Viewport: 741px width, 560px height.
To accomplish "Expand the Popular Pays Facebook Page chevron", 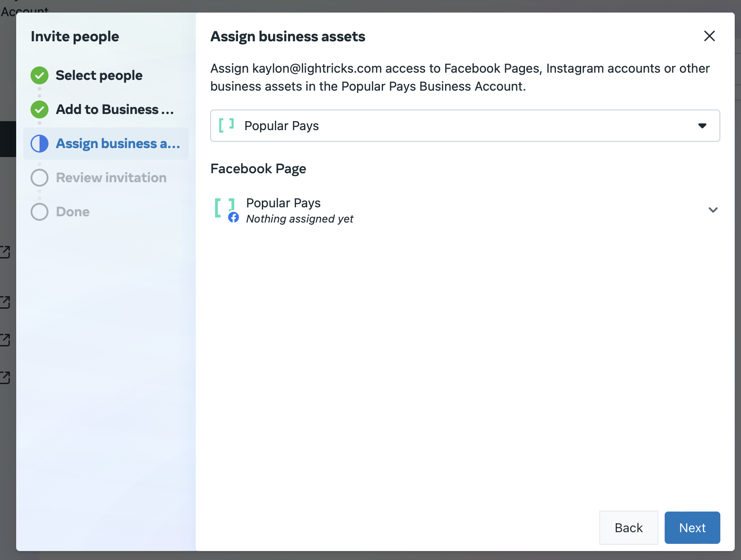I will pyautogui.click(x=713, y=210).
